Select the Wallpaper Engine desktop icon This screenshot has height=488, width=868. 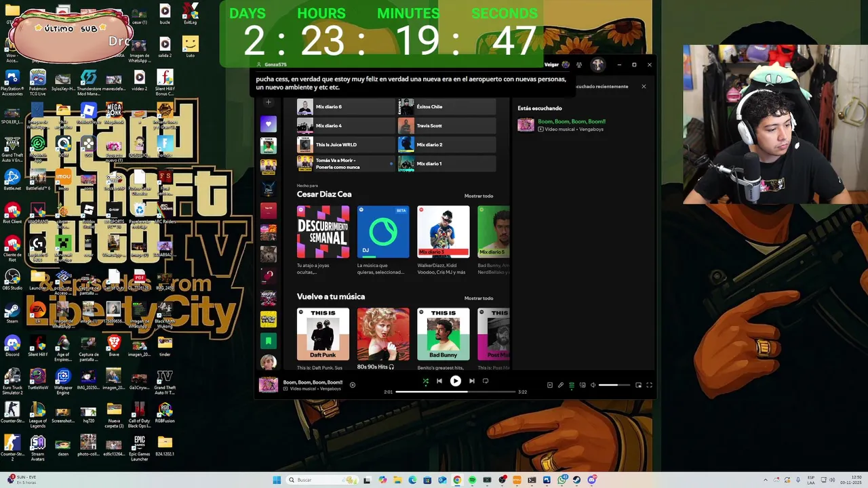[x=63, y=382]
